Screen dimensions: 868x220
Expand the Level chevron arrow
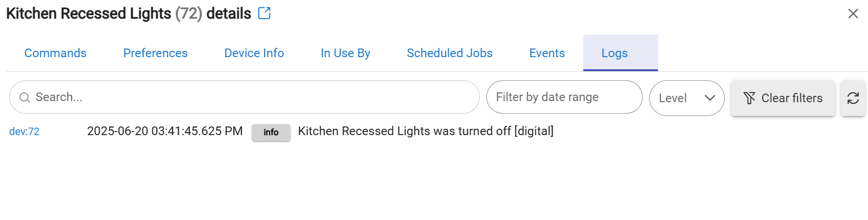(710, 98)
